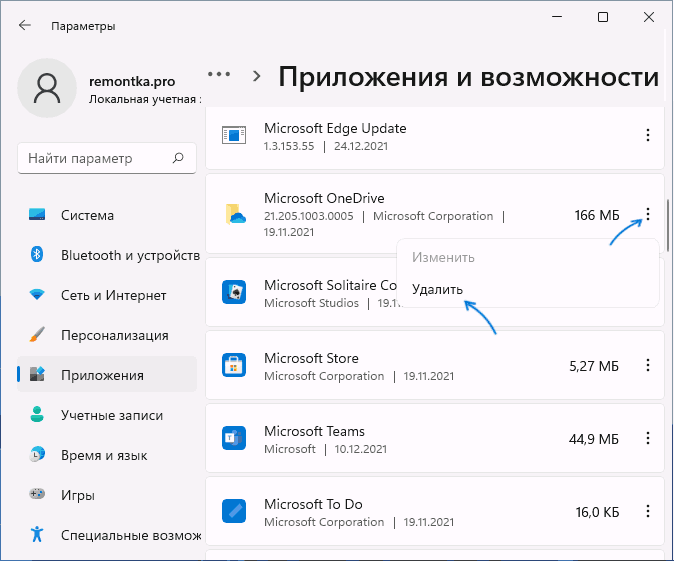This screenshot has height=561, width=674.
Task: Maximize the Параметры window
Action: click(603, 17)
